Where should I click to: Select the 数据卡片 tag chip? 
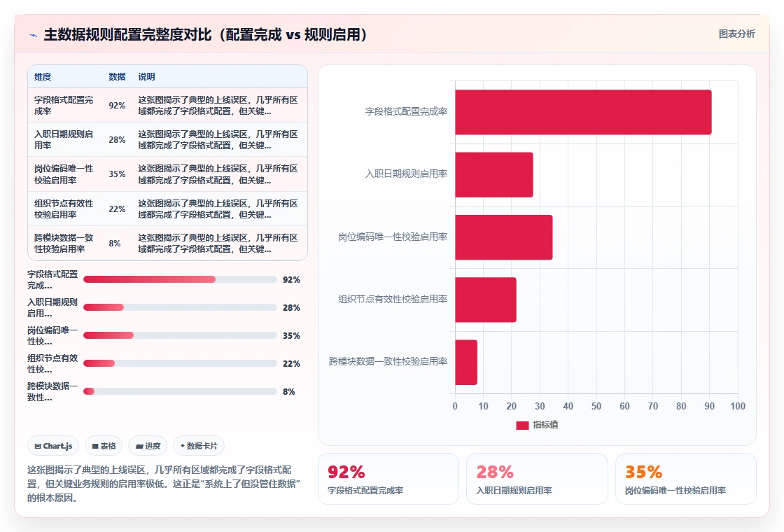pos(199,446)
